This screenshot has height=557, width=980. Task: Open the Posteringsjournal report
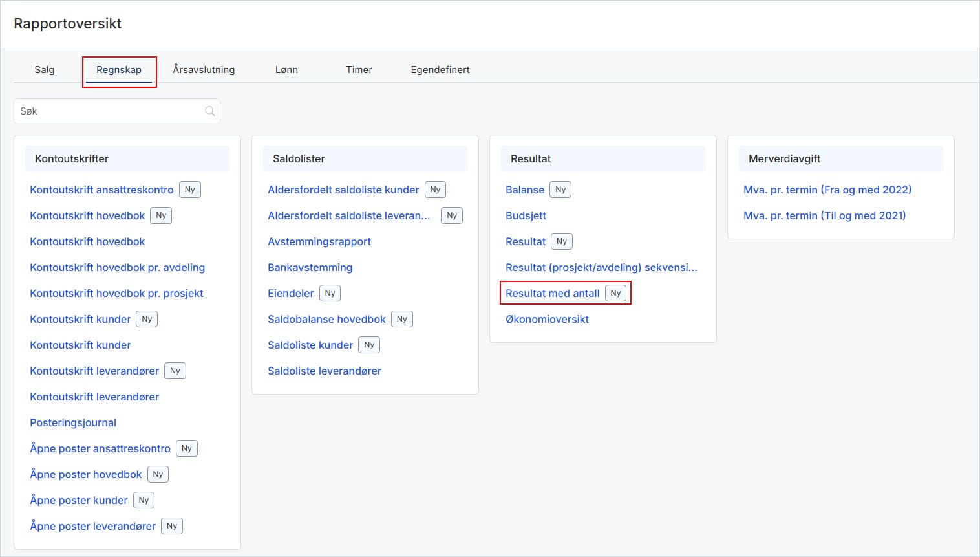click(73, 422)
